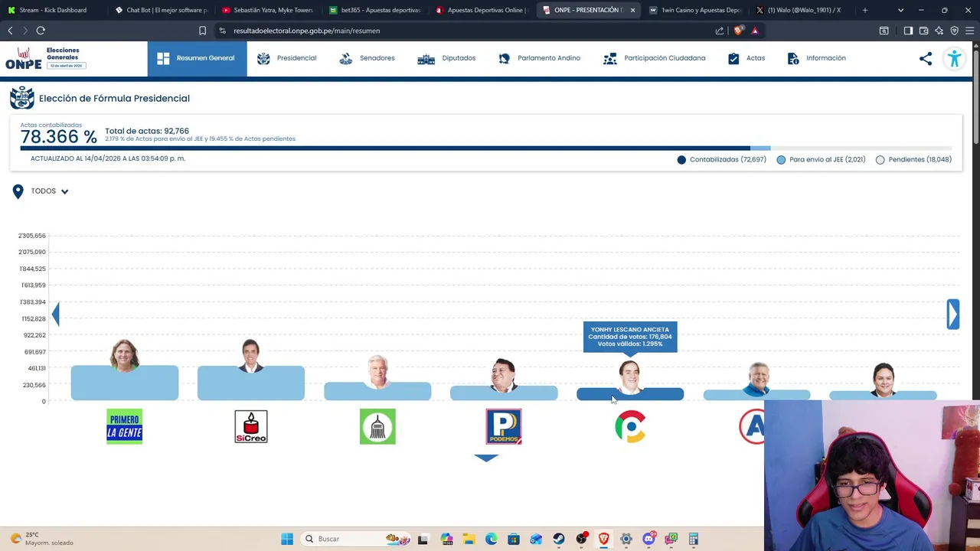Go back in browser history
This screenshot has height=551, width=980.
(x=10, y=31)
